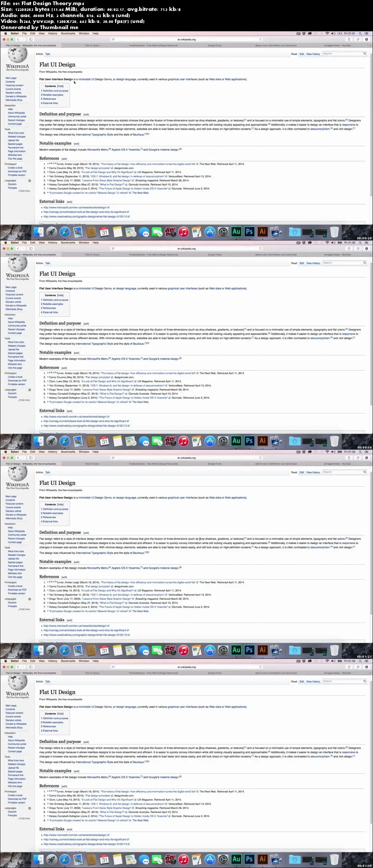The image size is (373, 868).
Task: Open Notes icon in the 00:00:29 frame's dock
Action: (118, 232)
